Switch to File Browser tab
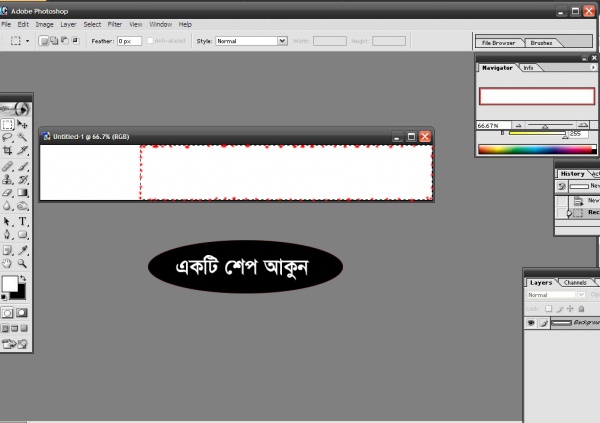The image size is (600, 423). 498,43
